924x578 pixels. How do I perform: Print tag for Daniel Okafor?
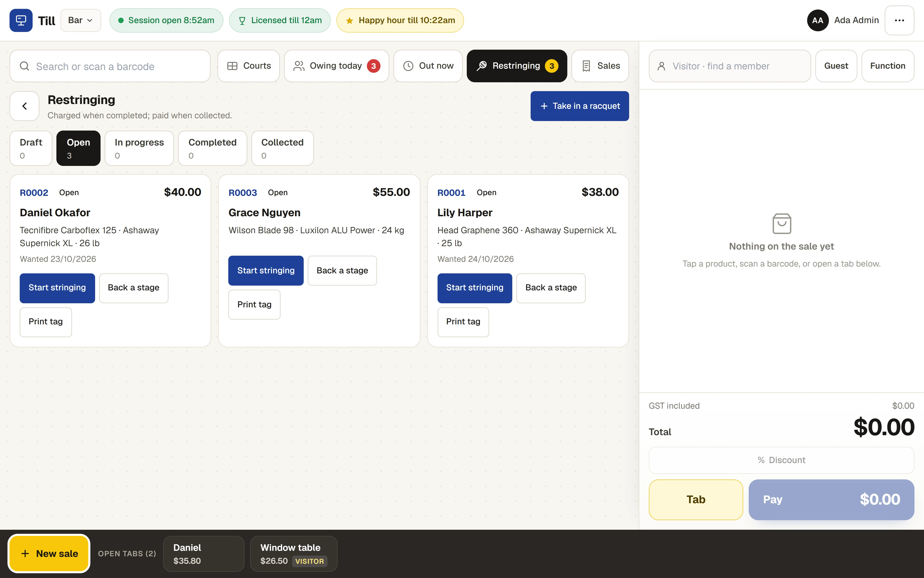(x=46, y=322)
